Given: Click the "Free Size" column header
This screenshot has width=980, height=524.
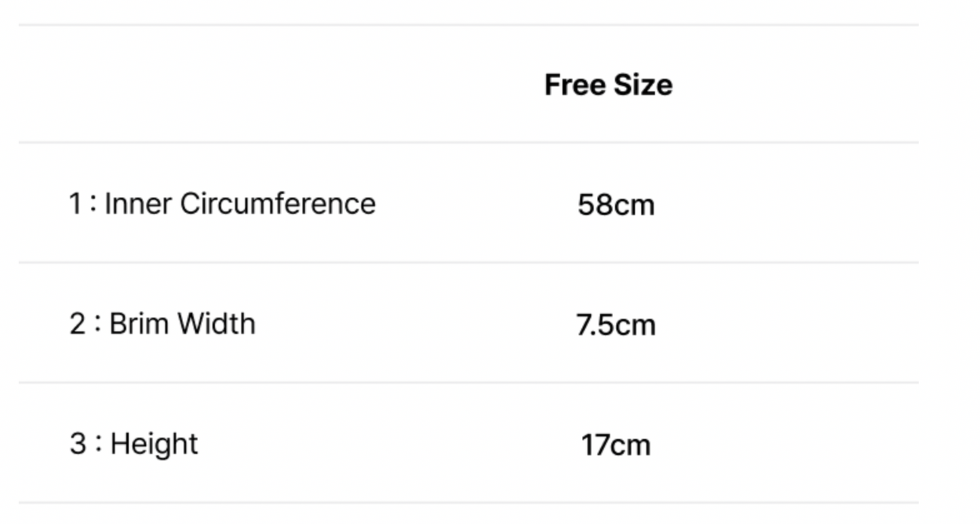Looking at the screenshot, I should (x=608, y=85).
